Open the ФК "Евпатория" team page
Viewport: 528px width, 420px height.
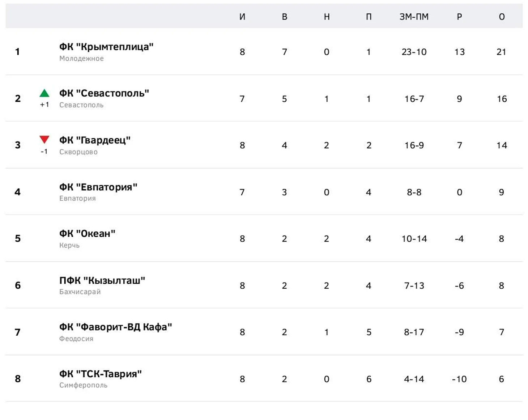98,187
